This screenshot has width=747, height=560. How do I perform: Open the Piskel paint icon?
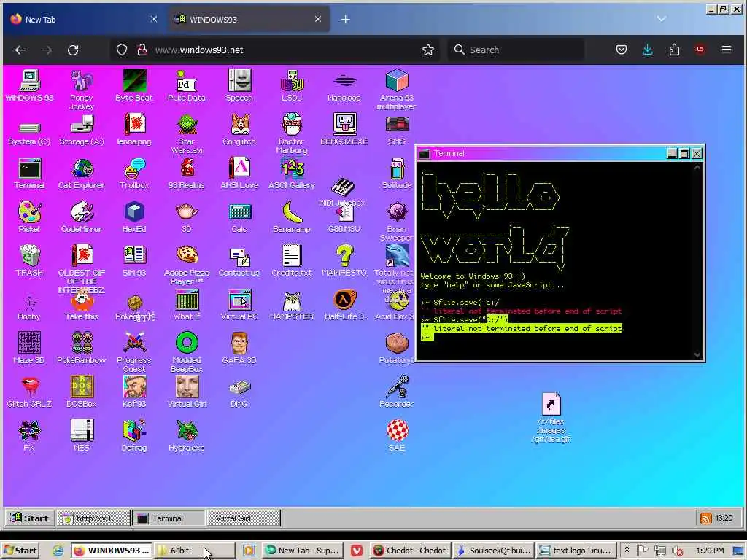click(29, 217)
